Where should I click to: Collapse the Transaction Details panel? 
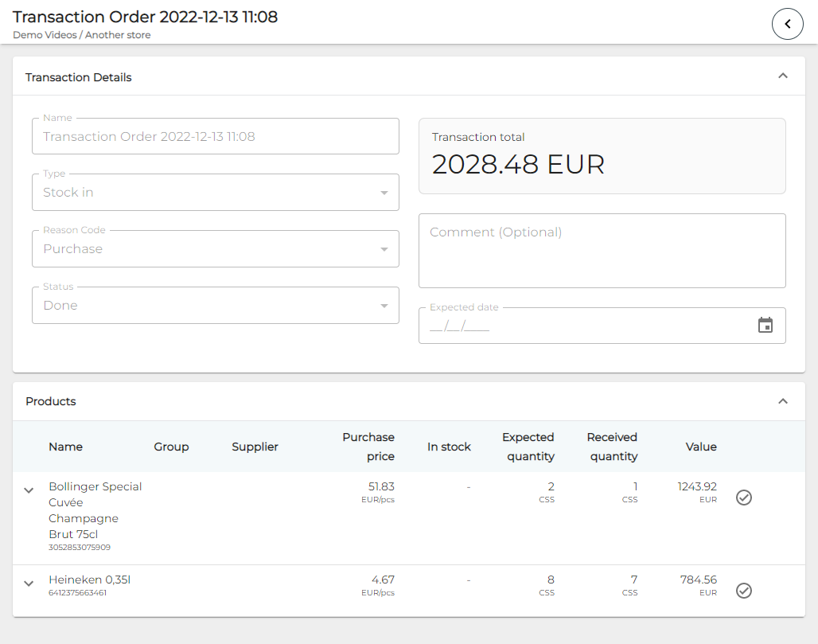point(782,76)
